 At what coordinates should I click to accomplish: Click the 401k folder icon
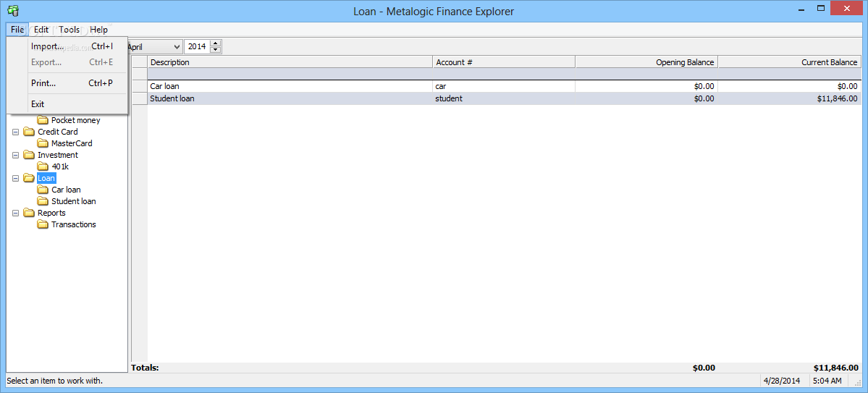(43, 166)
